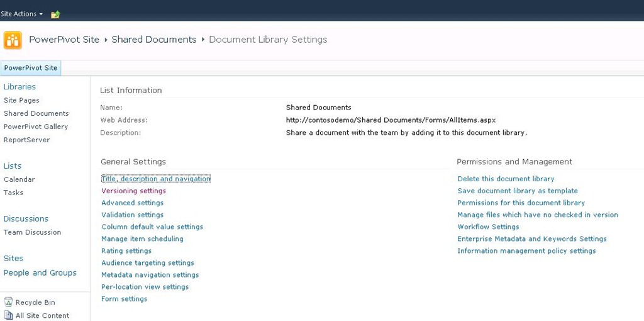Screen dimensions: 644x321
Task: Open the Discussions heading
Action: [x=26, y=218]
